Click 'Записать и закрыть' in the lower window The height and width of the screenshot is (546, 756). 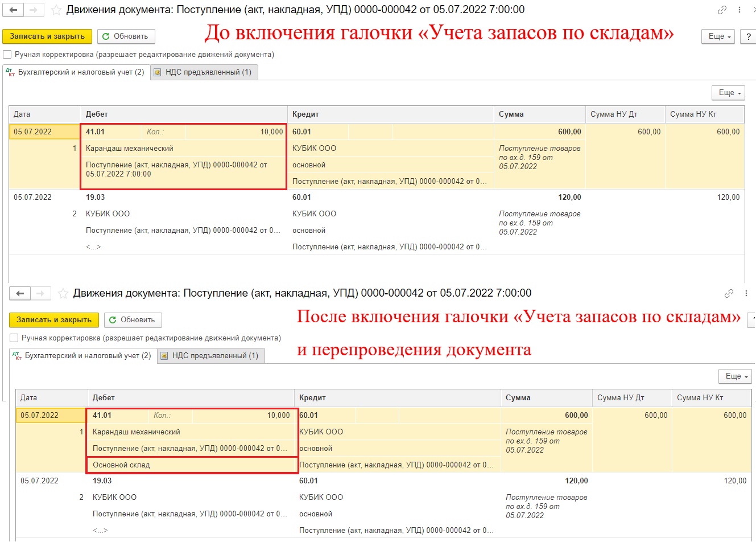54,320
